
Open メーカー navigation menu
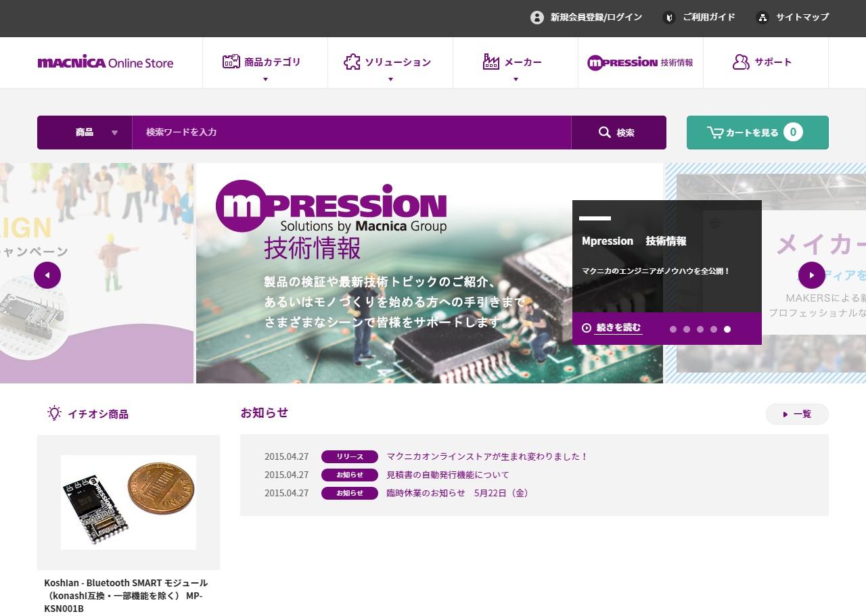516,62
